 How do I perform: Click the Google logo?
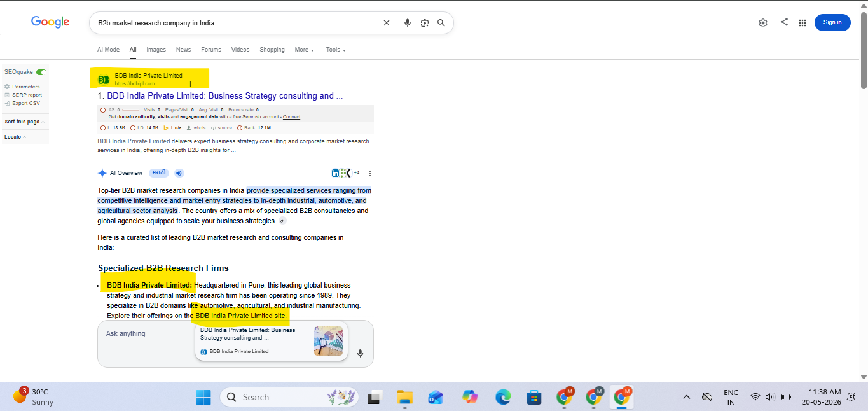(x=50, y=22)
